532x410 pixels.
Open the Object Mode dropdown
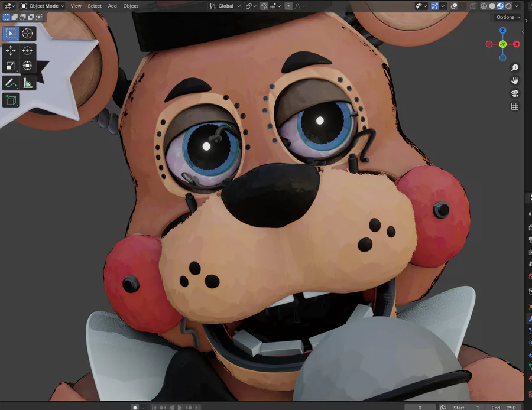tap(42, 6)
